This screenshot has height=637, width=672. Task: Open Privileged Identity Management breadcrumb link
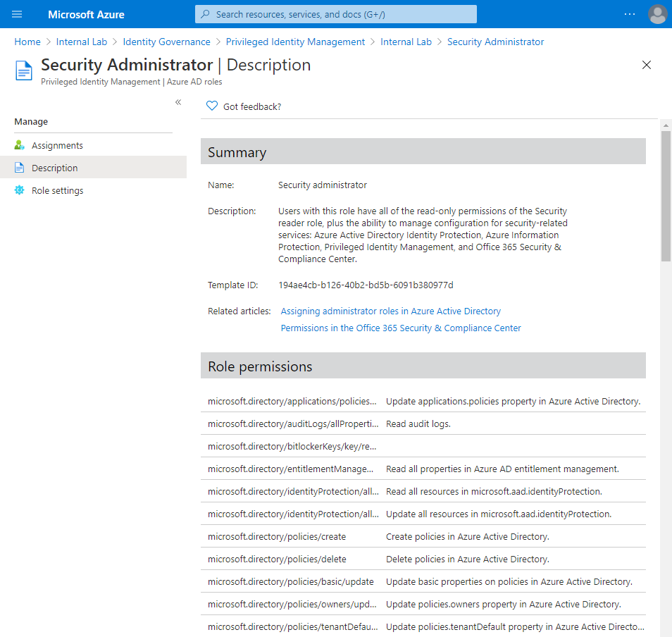click(x=294, y=42)
